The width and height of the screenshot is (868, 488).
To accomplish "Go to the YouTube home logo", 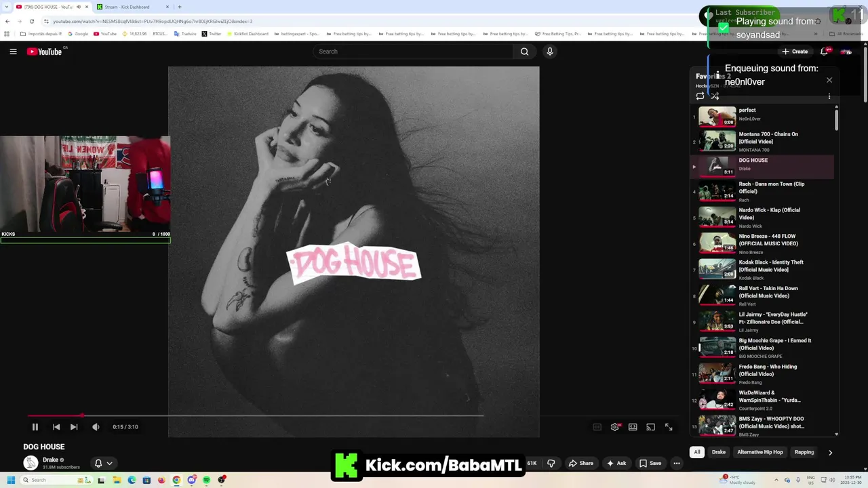I will (45, 52).
